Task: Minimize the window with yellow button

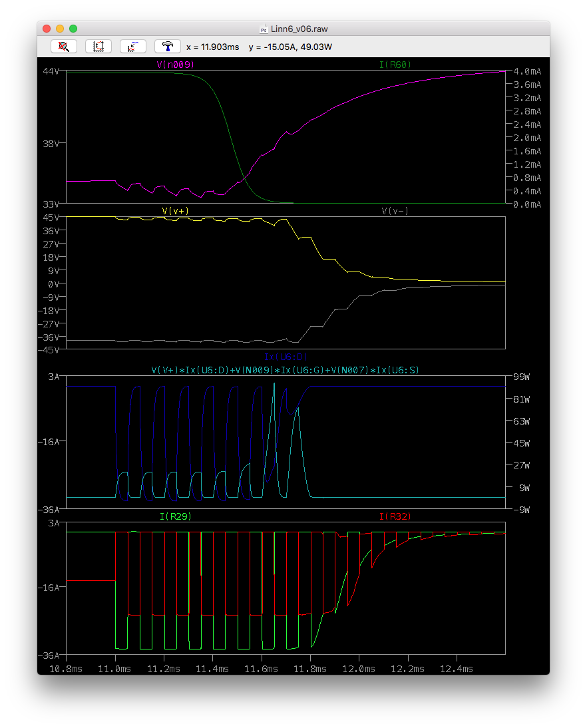Action: coord(60,29)
